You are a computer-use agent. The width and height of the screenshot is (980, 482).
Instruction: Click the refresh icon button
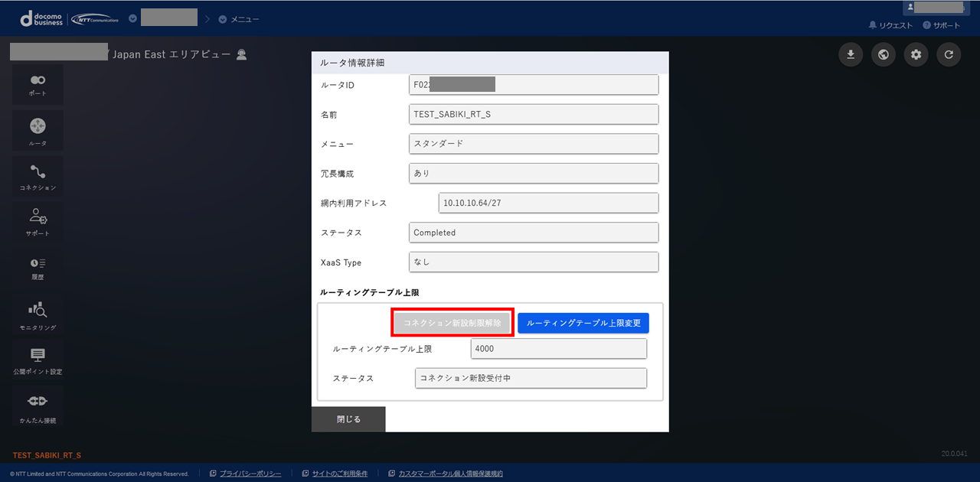949,54
